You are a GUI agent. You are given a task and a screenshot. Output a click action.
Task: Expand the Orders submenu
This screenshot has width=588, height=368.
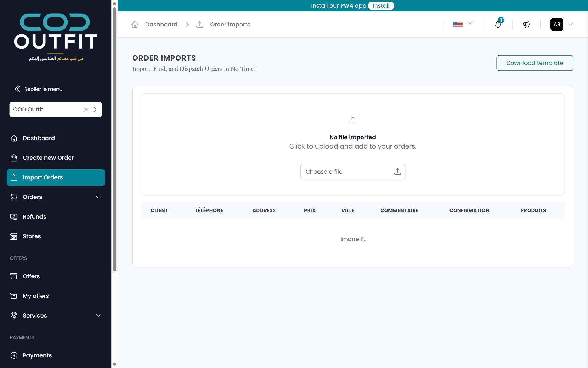(98, 197)
